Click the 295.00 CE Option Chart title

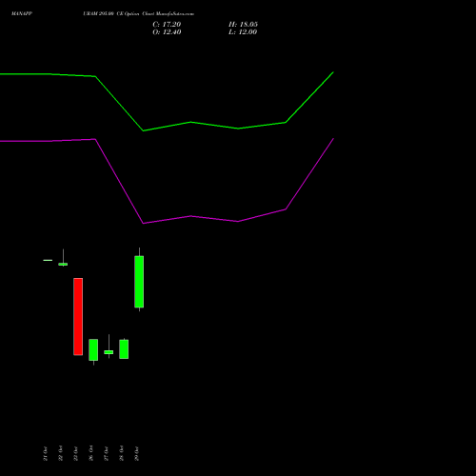click(x=138, y=13)
